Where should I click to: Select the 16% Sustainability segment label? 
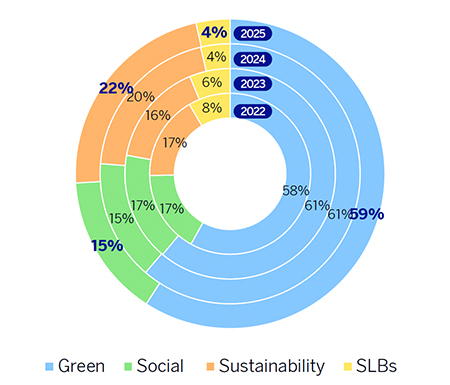pyautogui.click(x=158, y=116)
